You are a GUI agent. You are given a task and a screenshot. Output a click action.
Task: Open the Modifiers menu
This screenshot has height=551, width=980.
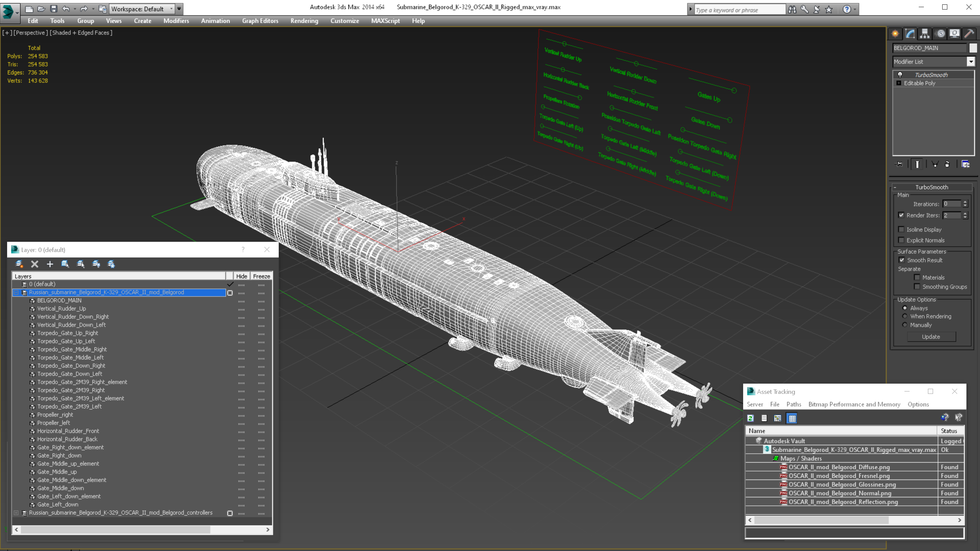pos(176,21)
